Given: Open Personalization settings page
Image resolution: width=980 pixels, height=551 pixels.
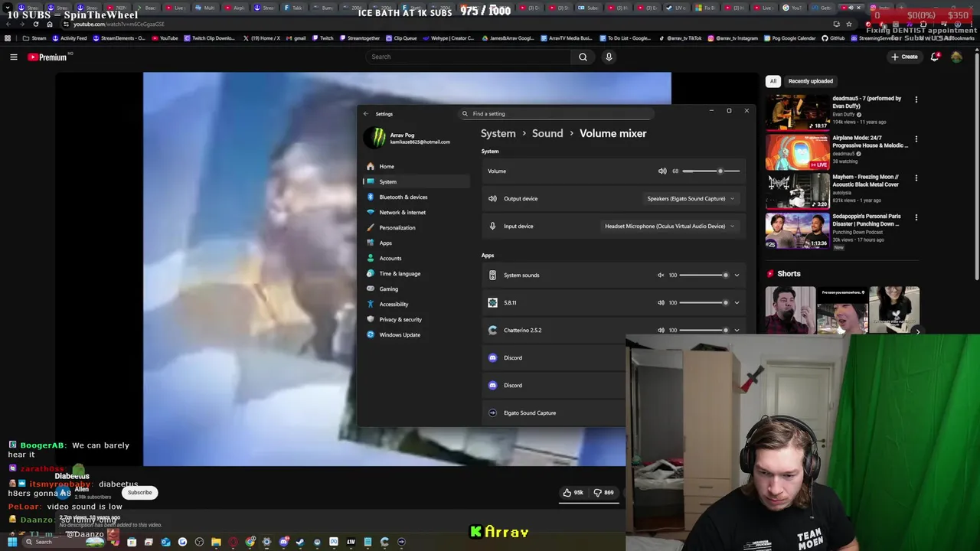Looking at the screenshot, I should [x=416, y=227].
